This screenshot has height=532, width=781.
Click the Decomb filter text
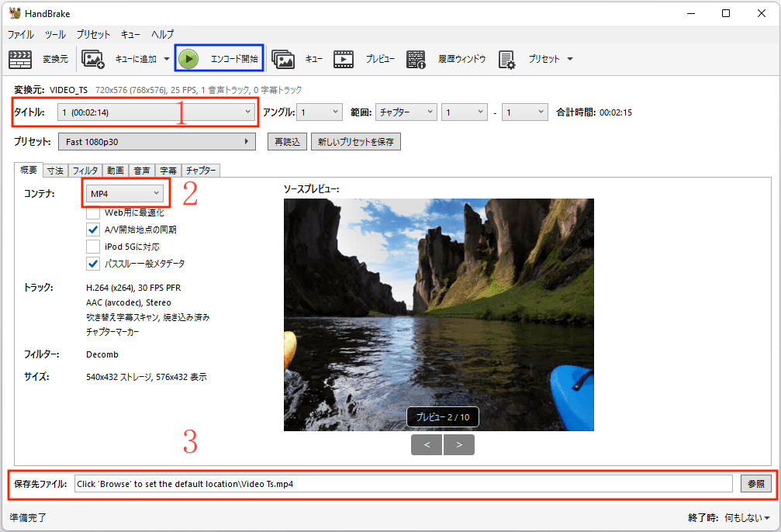click(x=102, y=354)
